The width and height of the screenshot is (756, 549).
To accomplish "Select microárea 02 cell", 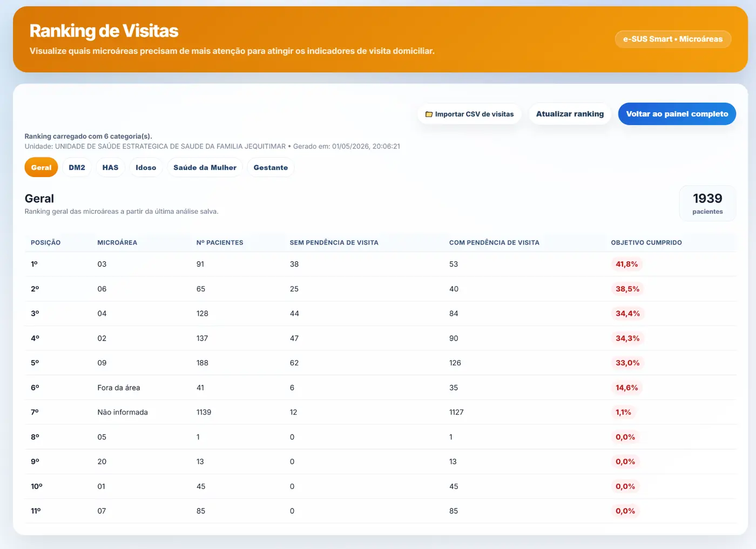I will pyautogui.click(x=102, y=338).
